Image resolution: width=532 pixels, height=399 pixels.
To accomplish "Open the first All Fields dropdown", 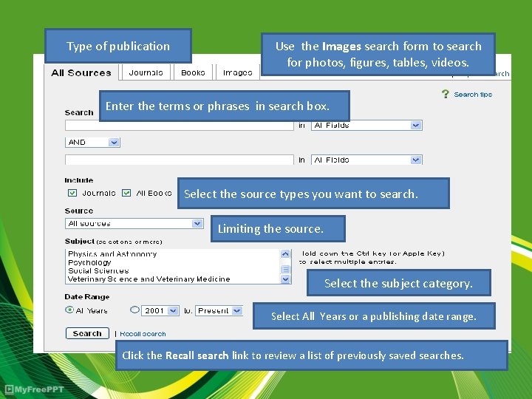I will point(366,125).
